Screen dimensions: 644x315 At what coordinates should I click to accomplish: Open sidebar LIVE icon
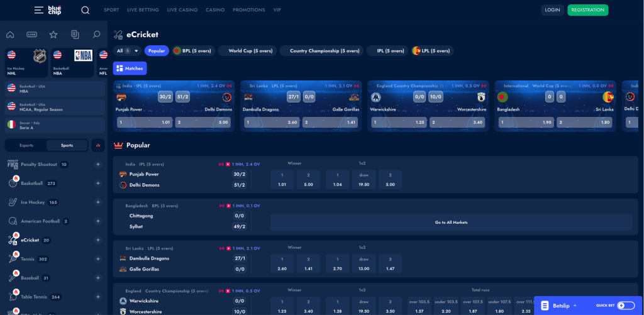pos(32,35)
